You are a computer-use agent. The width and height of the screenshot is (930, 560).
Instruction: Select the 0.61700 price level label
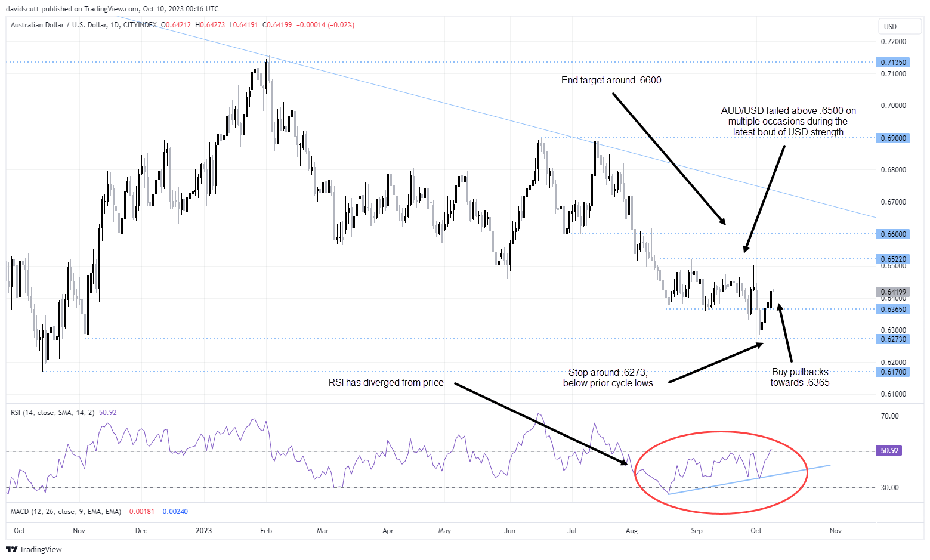[893, 372]
